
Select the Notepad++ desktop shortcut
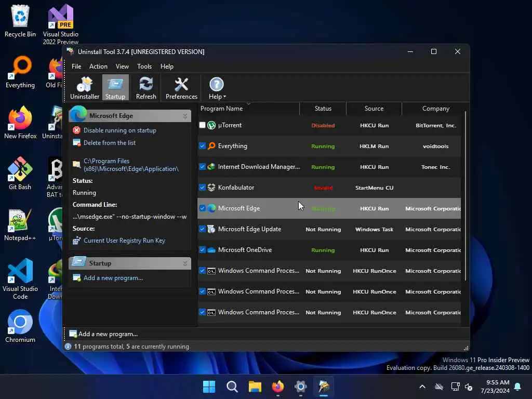[20, 224]
